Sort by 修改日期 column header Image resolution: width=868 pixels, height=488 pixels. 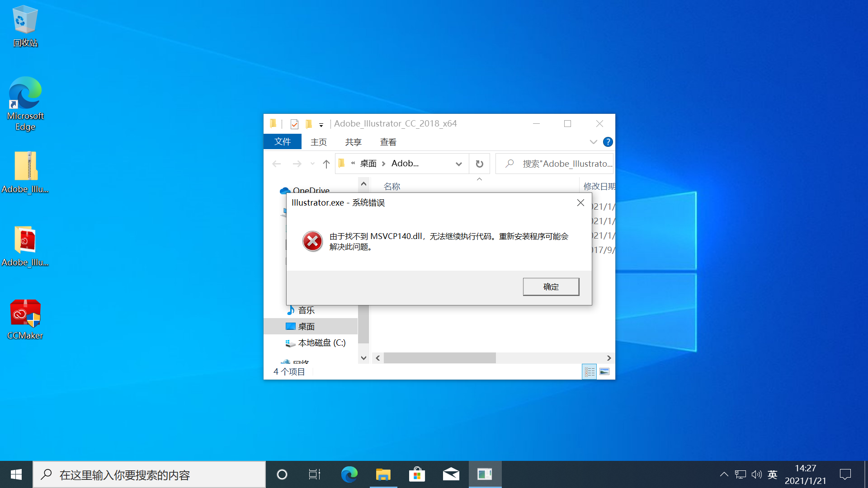tap(599, 186)
